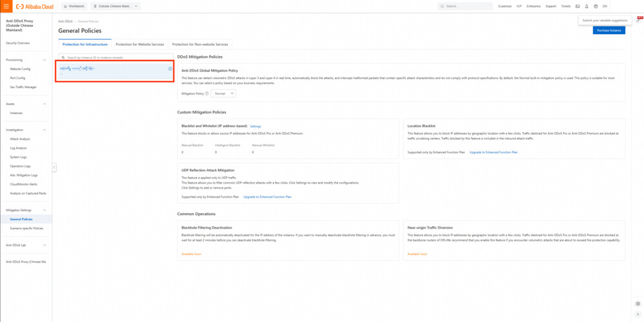Viewport: 644px width, 322px height.
Task: Open Workbench from the top bar
Action: [74, 6]
